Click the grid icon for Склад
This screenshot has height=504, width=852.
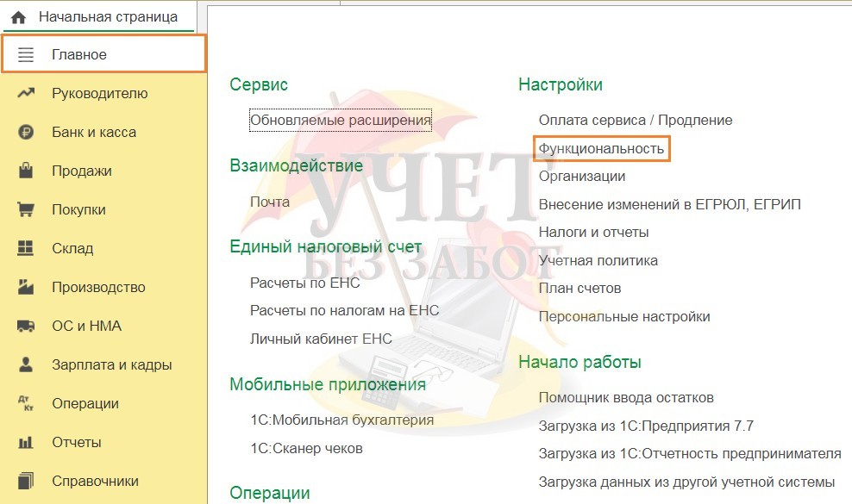coord(26,248)
